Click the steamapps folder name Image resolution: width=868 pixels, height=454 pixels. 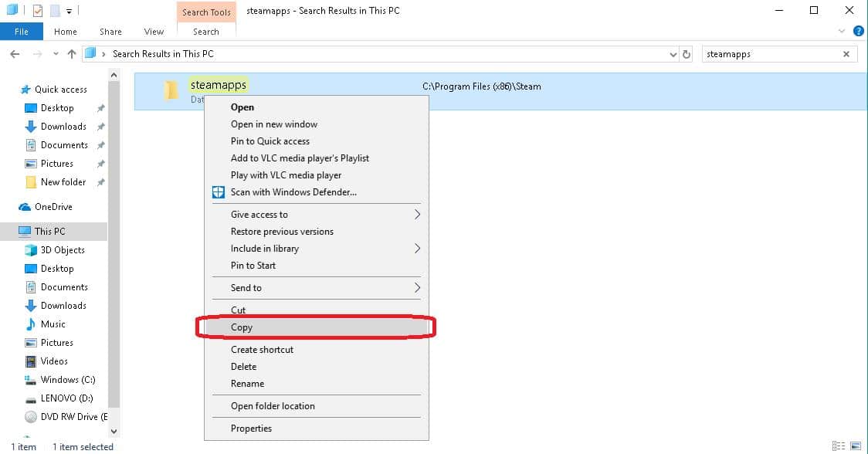click(218, 85)
